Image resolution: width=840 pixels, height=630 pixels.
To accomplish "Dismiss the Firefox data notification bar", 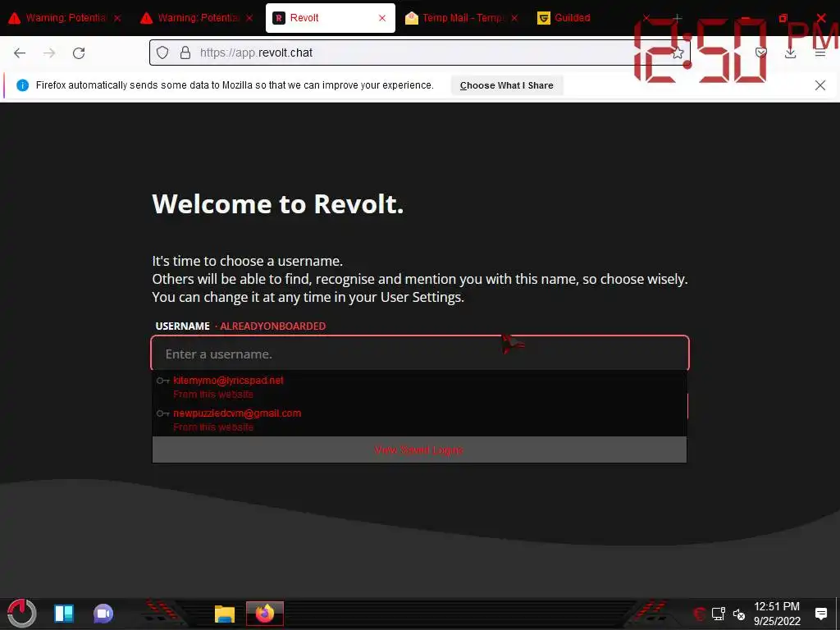I will (x=819, y=85).
